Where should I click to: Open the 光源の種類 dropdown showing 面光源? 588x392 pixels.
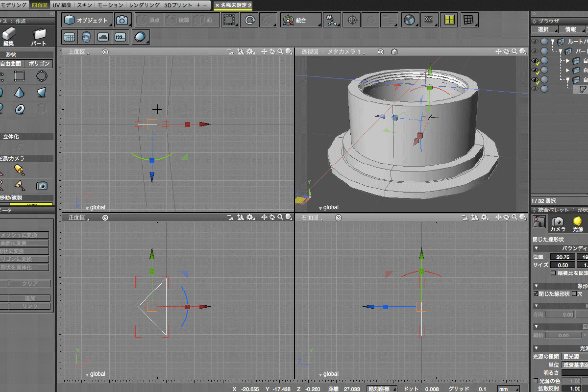[573, 357]
